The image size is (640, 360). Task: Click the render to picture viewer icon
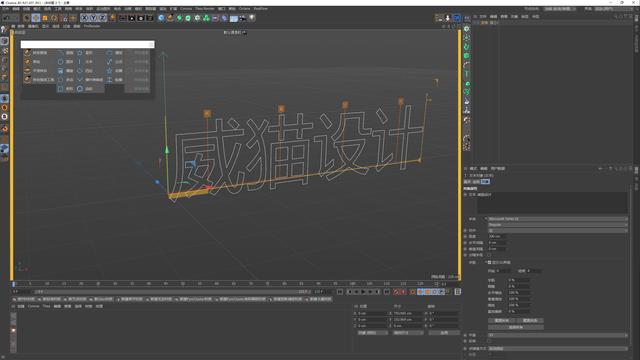131,18
